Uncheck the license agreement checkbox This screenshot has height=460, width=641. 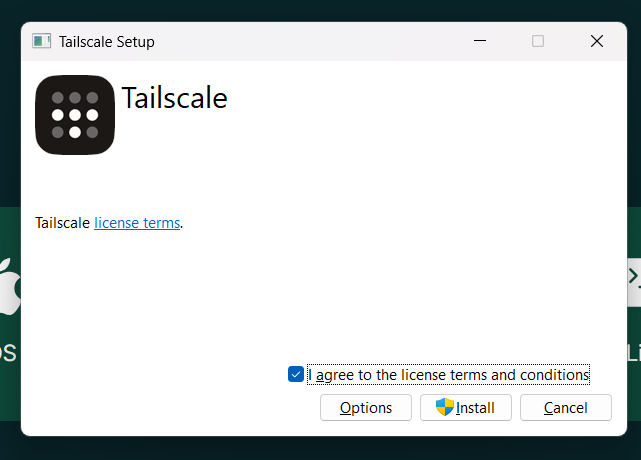[x=296, y=374]
